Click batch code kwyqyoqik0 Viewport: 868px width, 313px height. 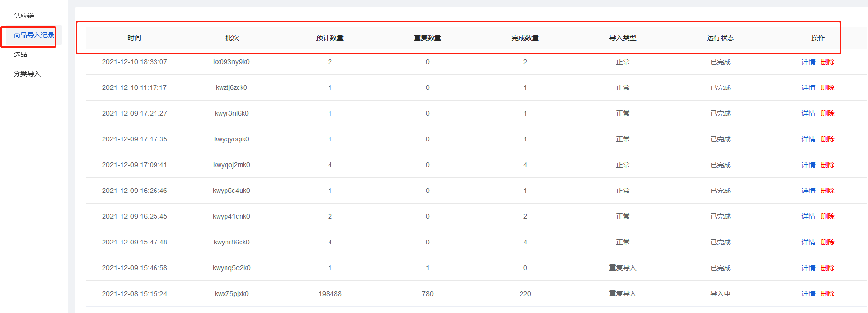click(232, 139)
